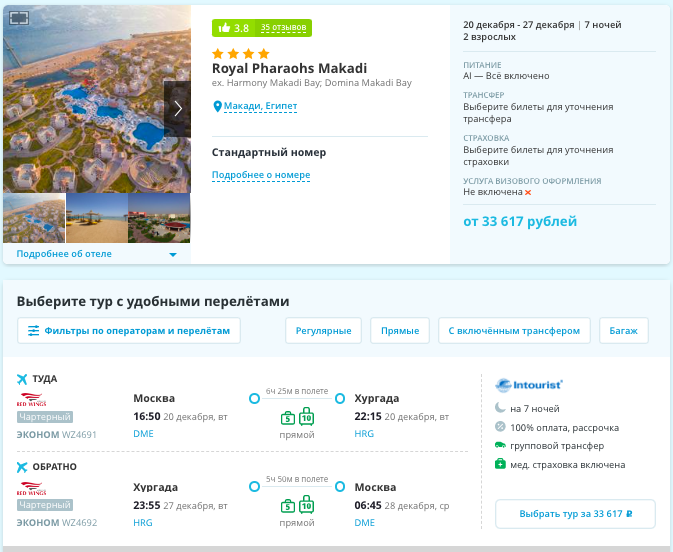Image resolution: width=673 pixels, height=552 pixels.
Task: Click flight number WZ4692
Action: coord(80,523)
